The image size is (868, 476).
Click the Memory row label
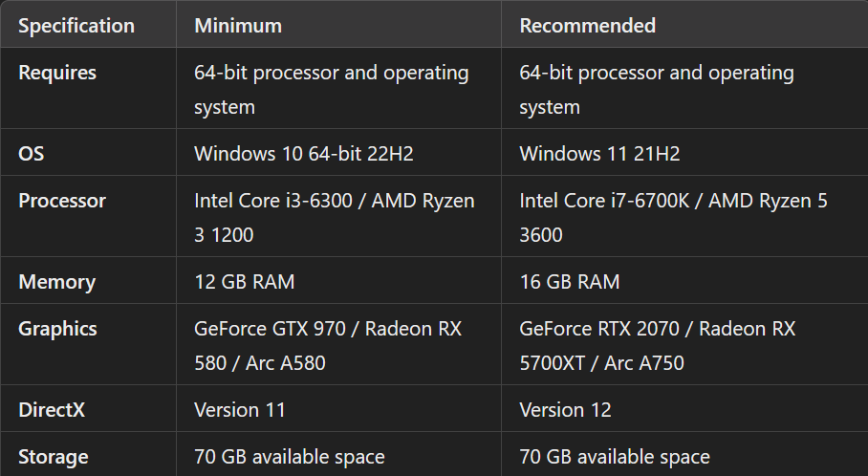point(57,282)
